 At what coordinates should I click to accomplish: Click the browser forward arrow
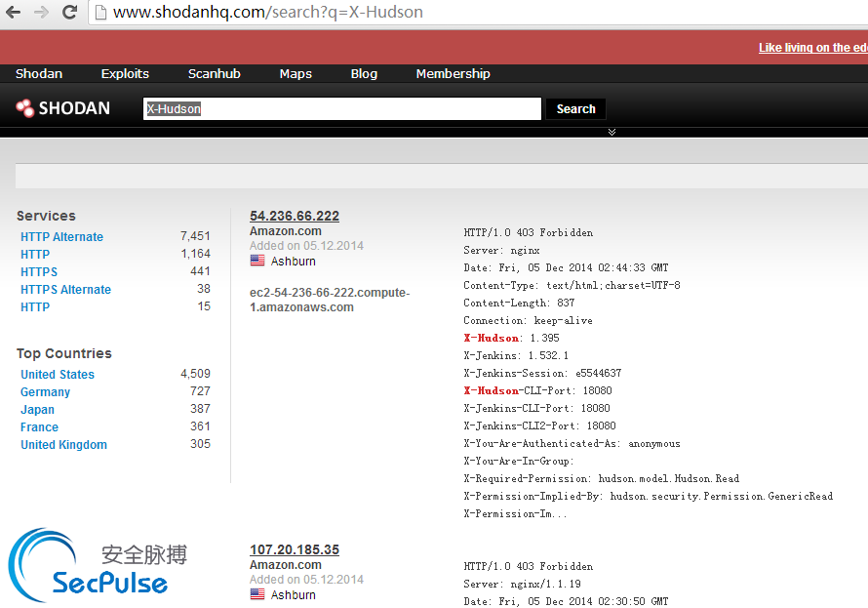(42, 12)
